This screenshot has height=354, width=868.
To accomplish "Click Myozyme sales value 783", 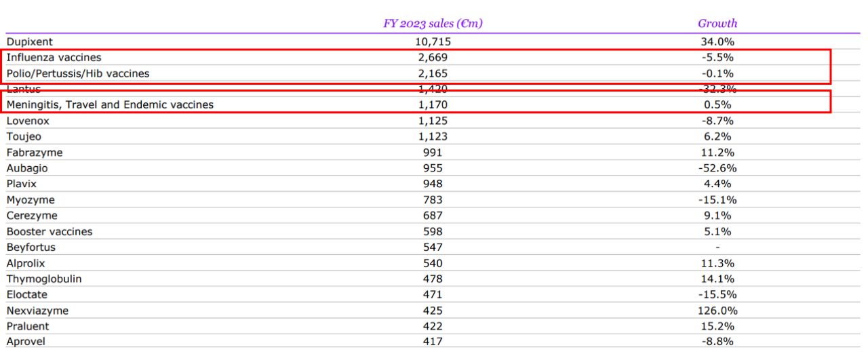I will tap(432, 200).
